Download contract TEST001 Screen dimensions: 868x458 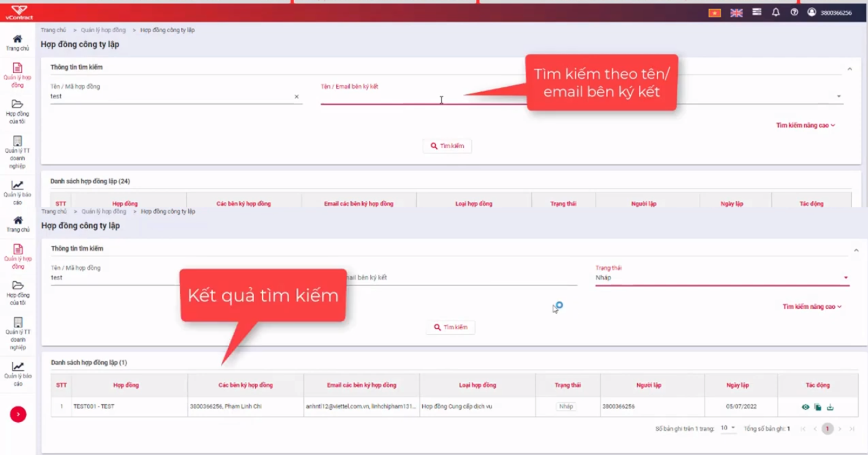coord(830,407)
